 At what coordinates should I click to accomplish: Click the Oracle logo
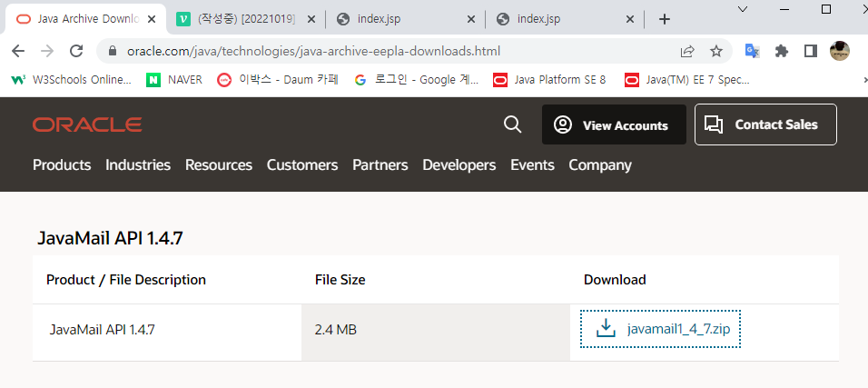(87, 124)
